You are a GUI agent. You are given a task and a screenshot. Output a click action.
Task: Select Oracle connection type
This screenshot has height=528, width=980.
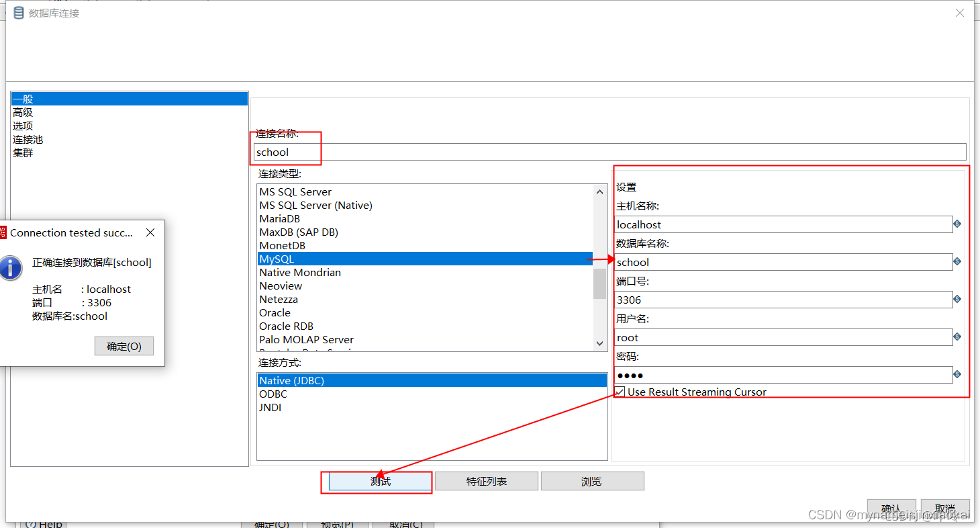click(x=425, y=312)
